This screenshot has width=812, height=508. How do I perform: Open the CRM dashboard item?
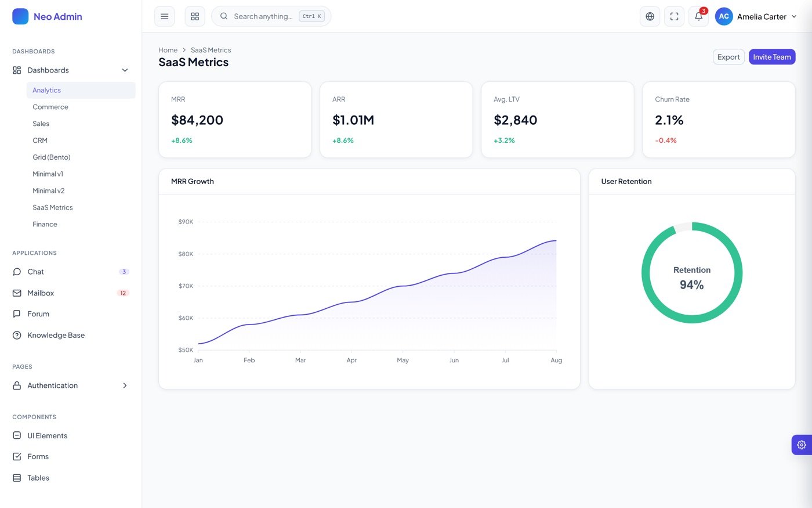(x=81, y=140)
